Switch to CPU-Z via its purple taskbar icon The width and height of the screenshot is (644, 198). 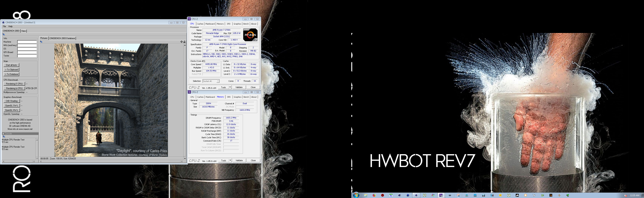pos(441,195)
